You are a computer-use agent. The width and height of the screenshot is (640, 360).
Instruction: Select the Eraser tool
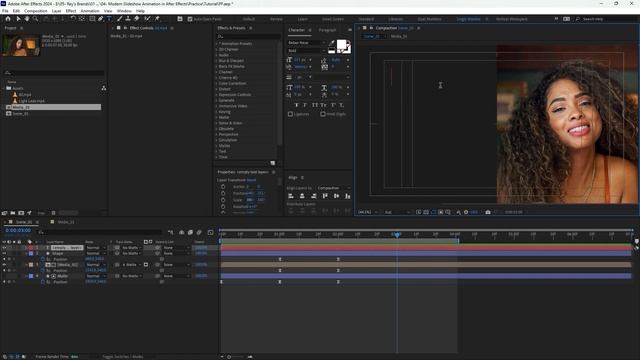click(x=136, y=19)
